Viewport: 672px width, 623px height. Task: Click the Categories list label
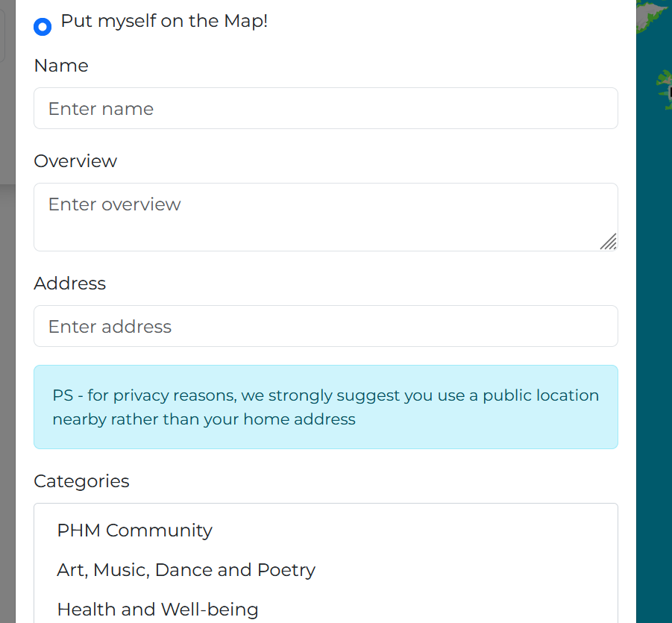coord(81,481)
